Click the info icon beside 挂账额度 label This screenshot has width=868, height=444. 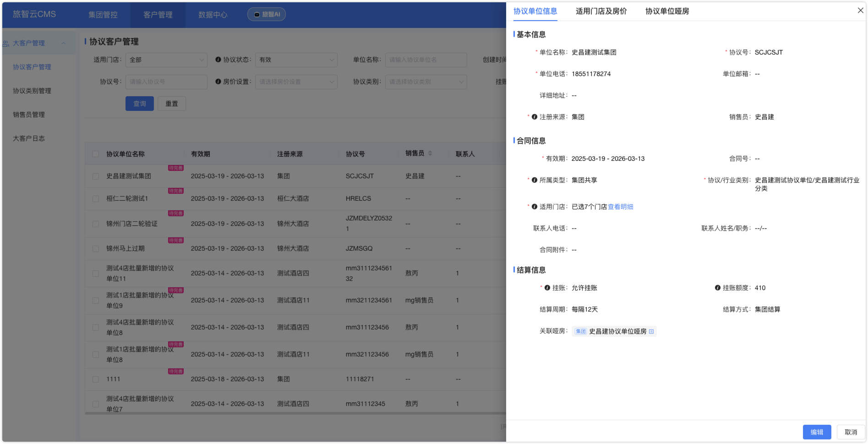(x=717, y=288)
